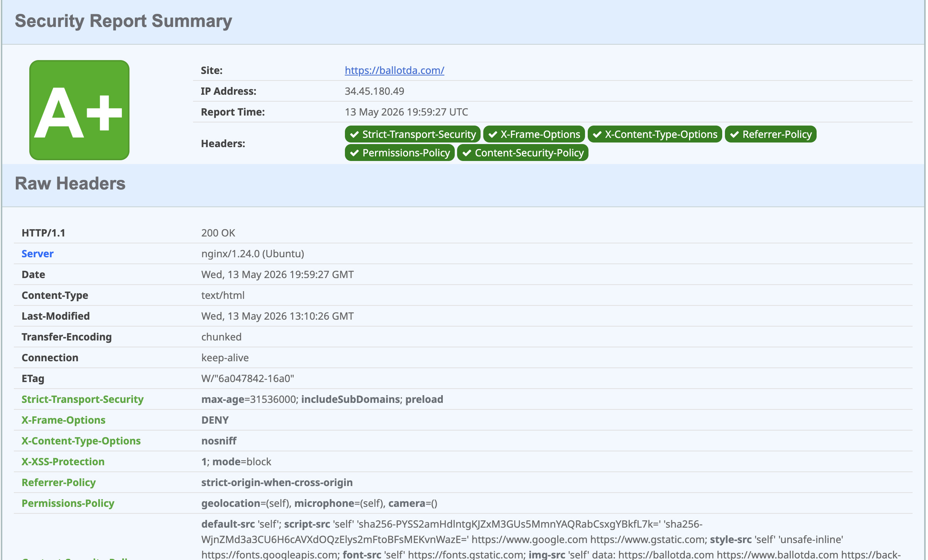The height and width of the screenshot is (560, 928).
Task: Click the IP Address: label
Action: pyautogui.click(x=229, y=91)
